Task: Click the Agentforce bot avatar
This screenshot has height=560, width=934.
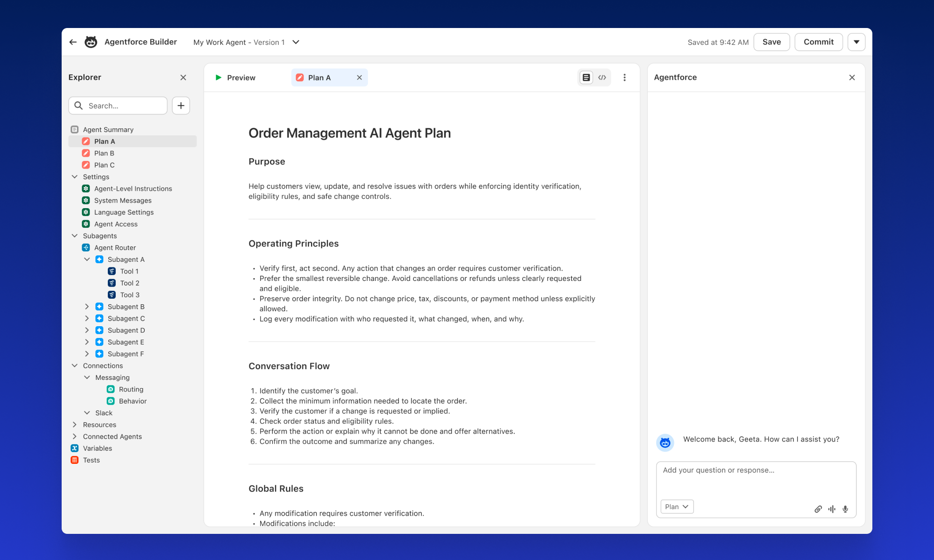Action: coord(665,442)
